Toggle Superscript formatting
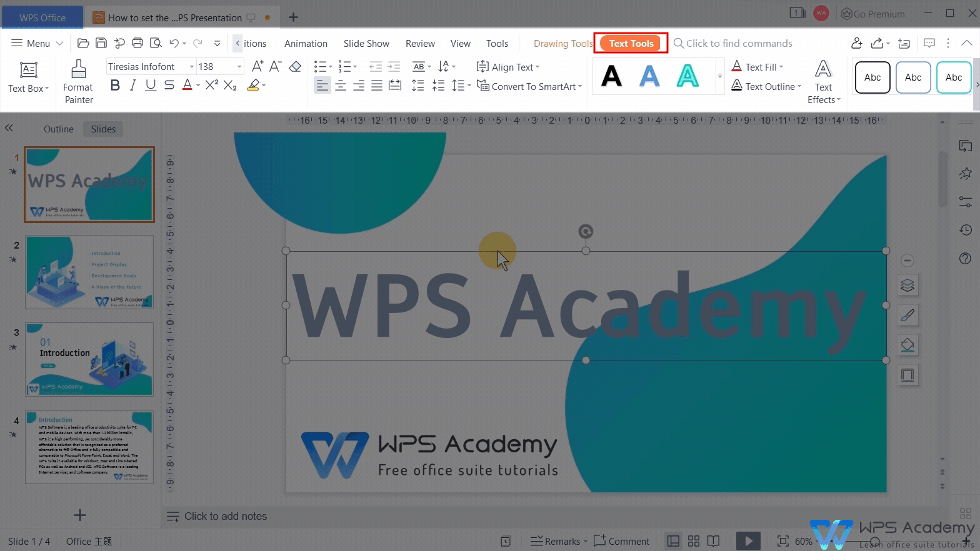The image size is (980, 551). tap(212, 85)
